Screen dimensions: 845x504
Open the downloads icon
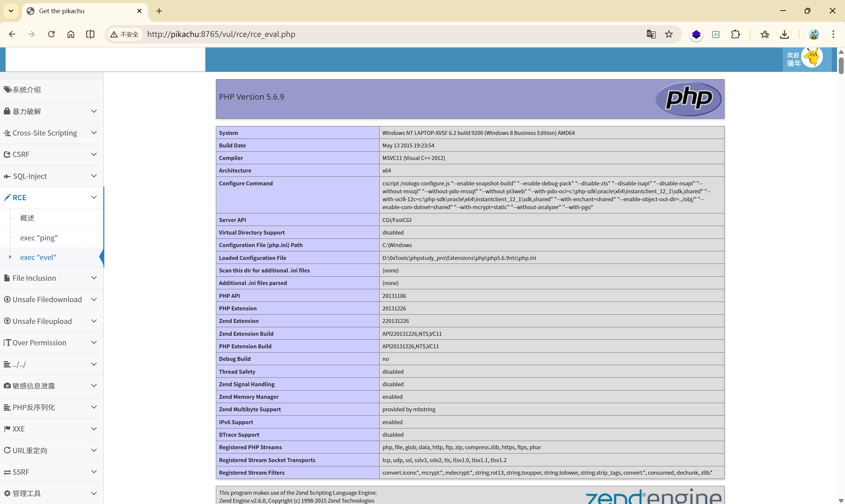coord(784,34)
